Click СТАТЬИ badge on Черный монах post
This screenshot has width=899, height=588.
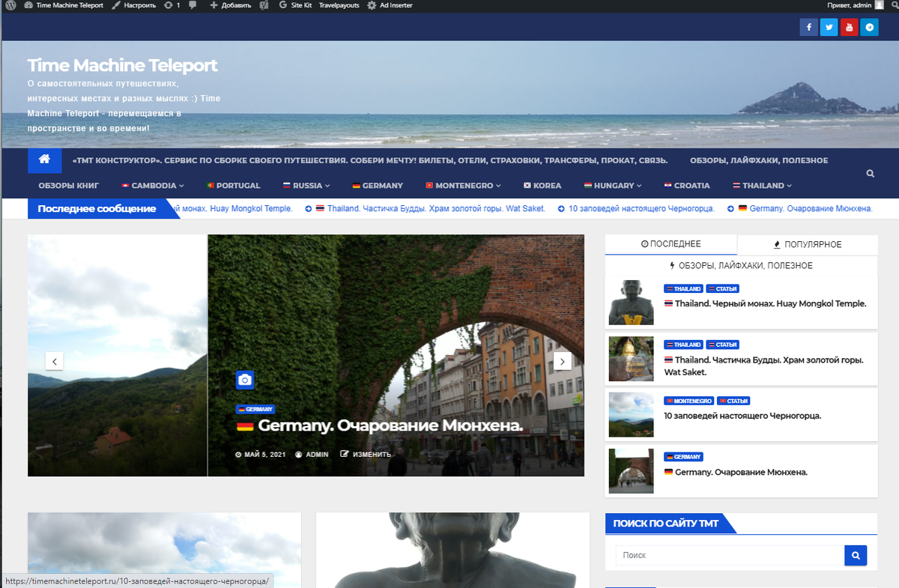(x=722, y=288)
